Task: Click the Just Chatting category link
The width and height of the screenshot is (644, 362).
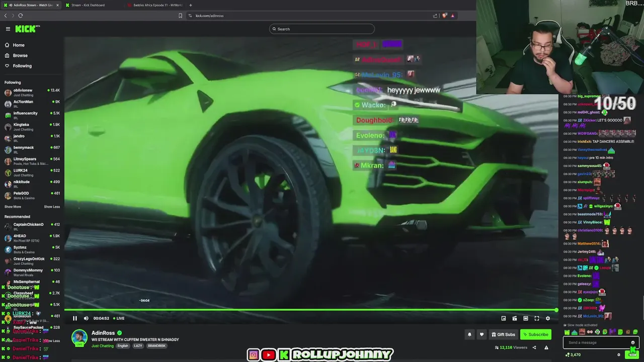Action: click(103, 346)
